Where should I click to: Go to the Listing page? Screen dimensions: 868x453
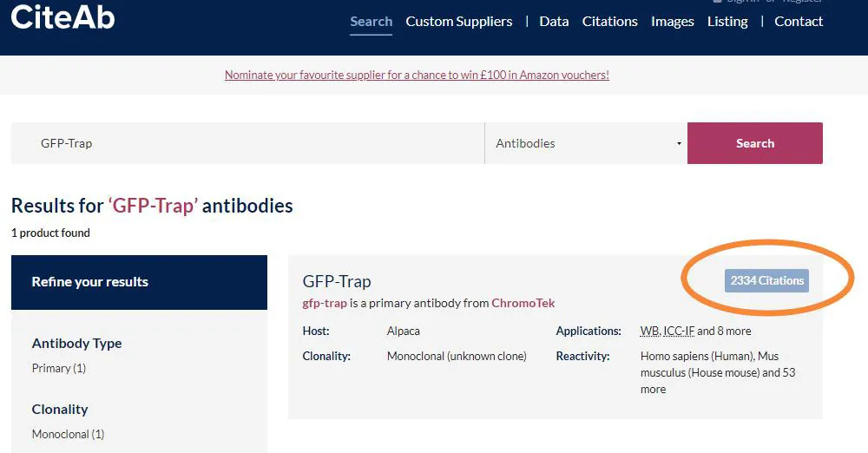tap(727, 22)
